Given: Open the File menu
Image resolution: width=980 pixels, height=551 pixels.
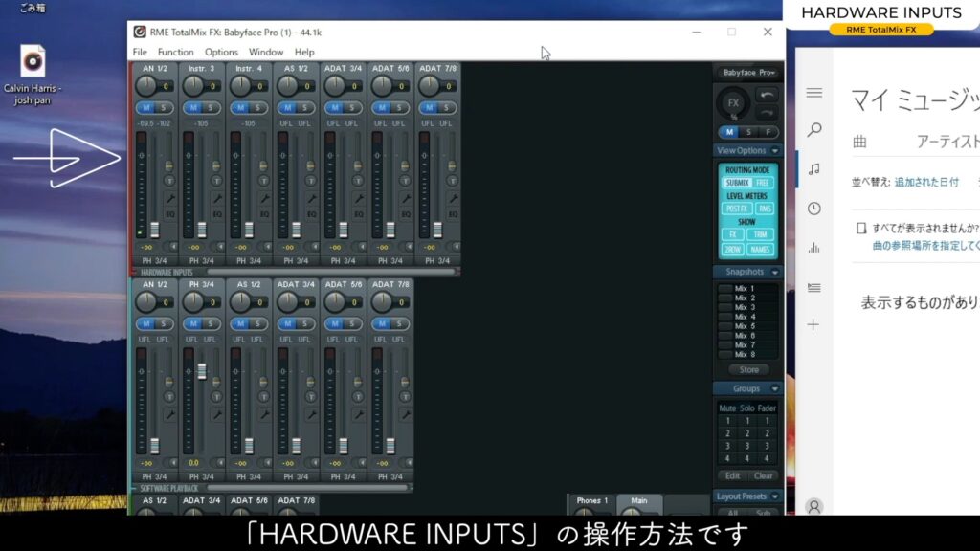Looking at the screenshot, I should point(140,52).
